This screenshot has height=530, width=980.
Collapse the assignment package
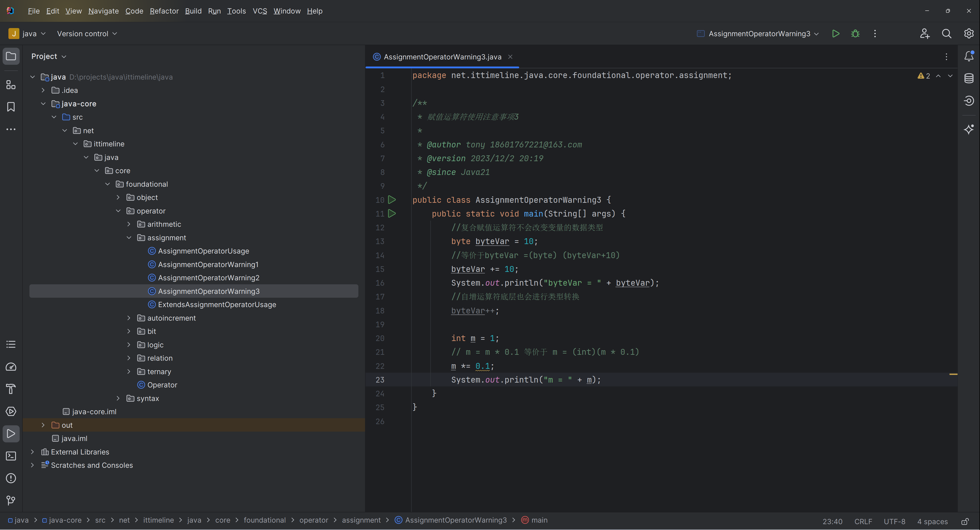coord(129,237)
